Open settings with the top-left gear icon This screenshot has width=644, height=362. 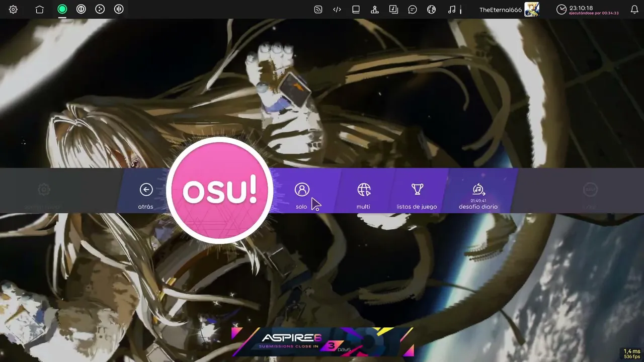13,9
